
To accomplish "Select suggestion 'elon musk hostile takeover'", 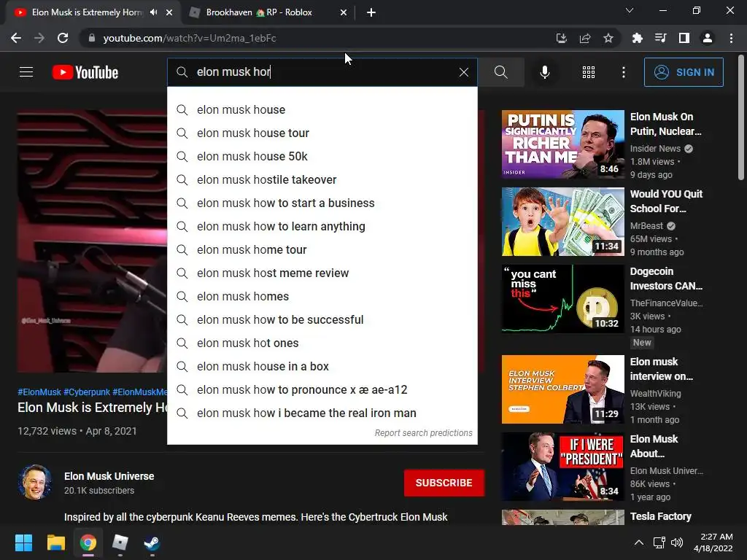I will coord(322,179).
